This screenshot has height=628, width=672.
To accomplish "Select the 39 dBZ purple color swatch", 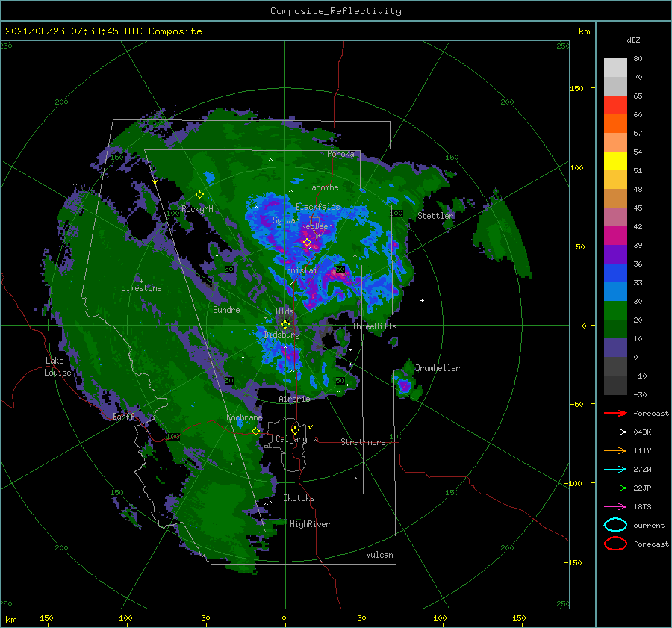I will [x=615, y=254].
